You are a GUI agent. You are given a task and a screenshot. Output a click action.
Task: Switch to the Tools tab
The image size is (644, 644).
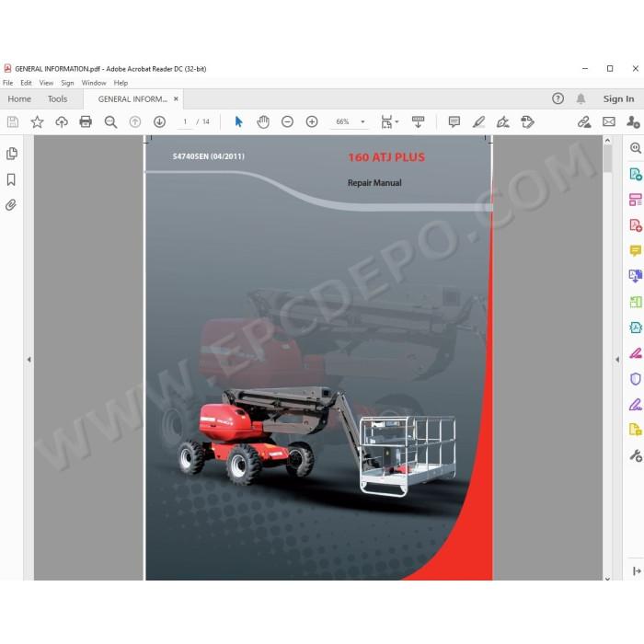tap(57, 99)
